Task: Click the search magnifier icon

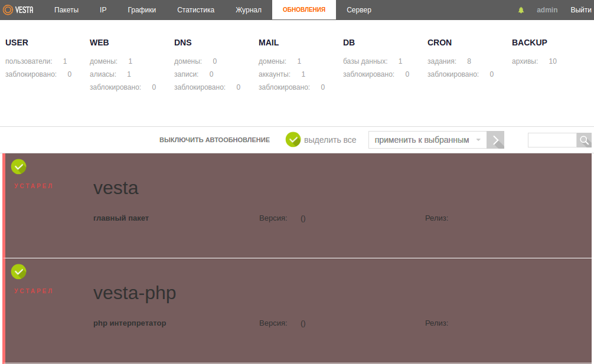Action: pos(584,140)
